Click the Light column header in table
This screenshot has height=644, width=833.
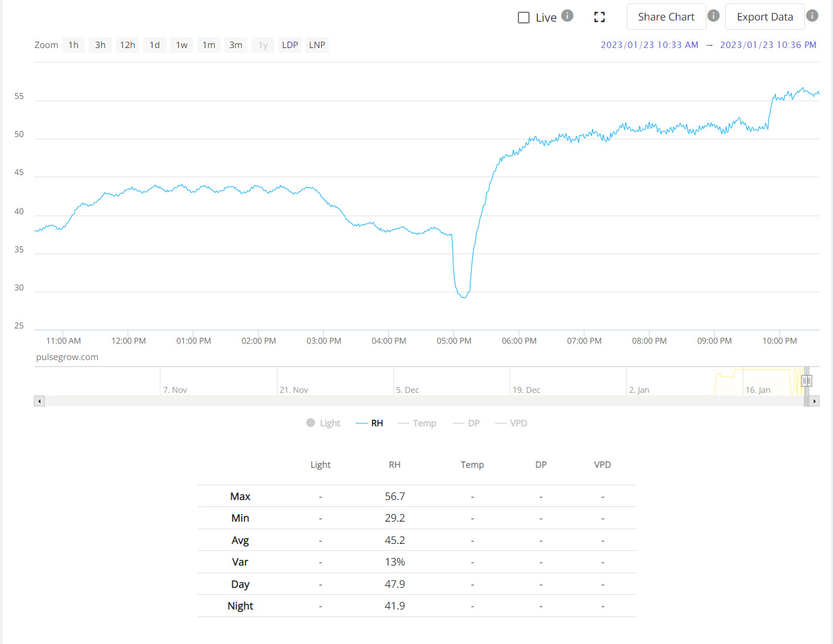320,465
